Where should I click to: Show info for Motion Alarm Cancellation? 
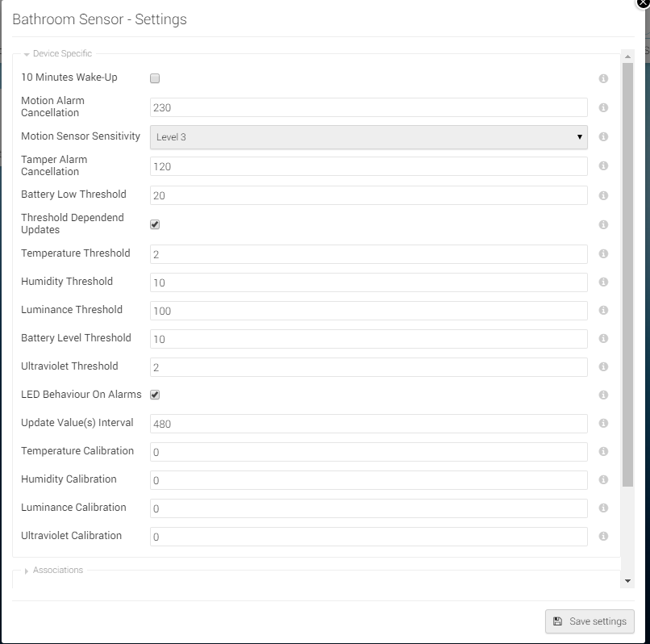pos(603,107)
